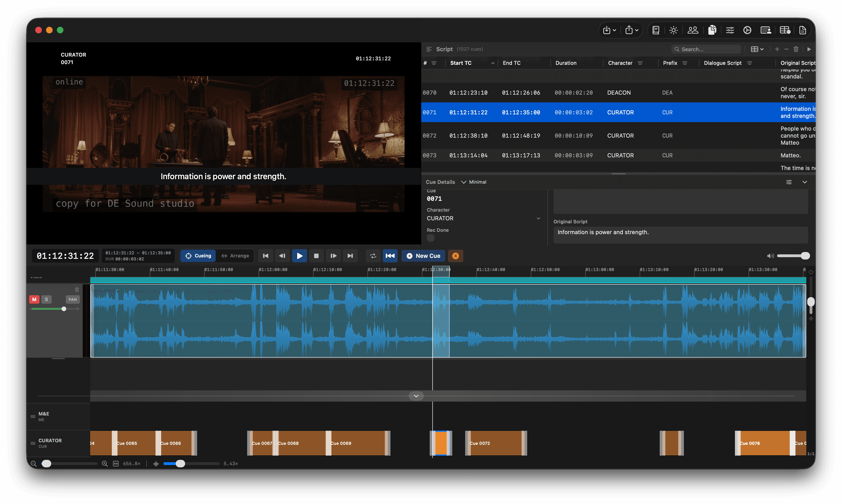Click the gear wheel settings icon

[x=747, y=30]
